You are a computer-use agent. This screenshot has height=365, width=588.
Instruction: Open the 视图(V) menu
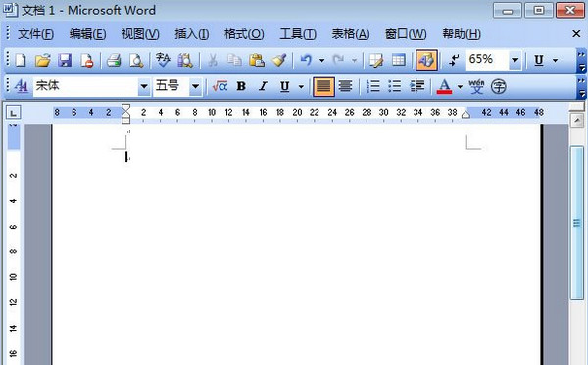pos(140,34)
